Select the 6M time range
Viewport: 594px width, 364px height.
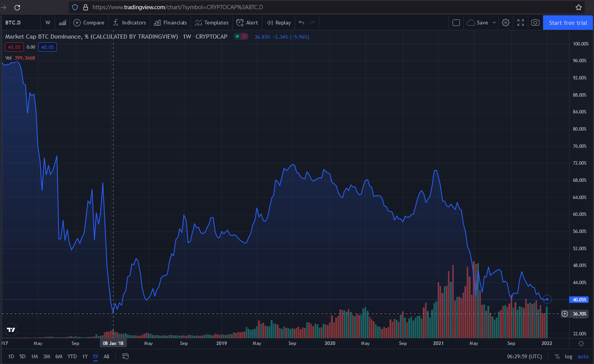(x=59, y=356)
